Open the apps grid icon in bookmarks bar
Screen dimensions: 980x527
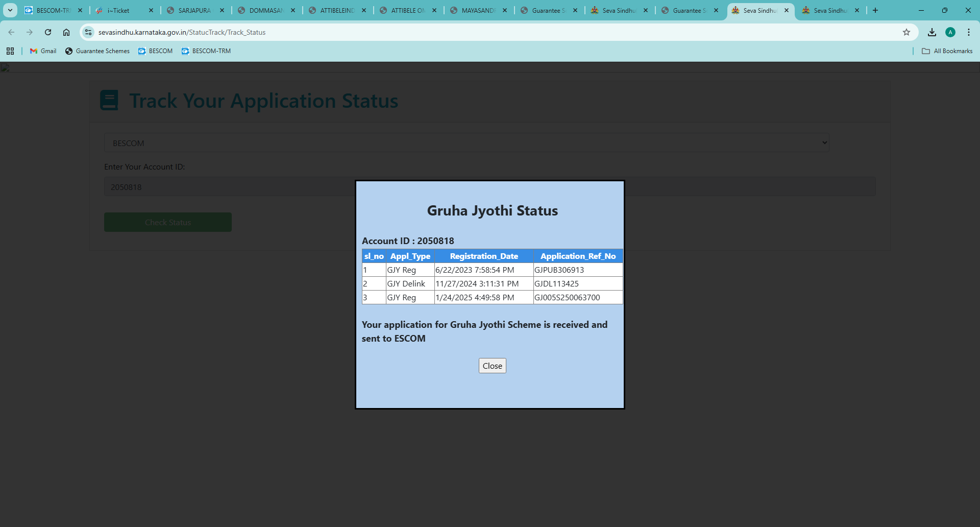pyautogui.click(x=10, y=51)
